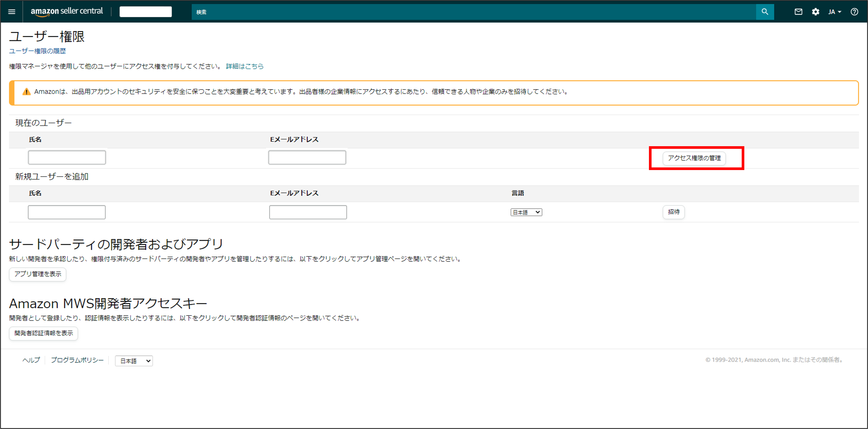Click new user Eメールアドレス input field
868x429 pixels.
coord(308,212)
